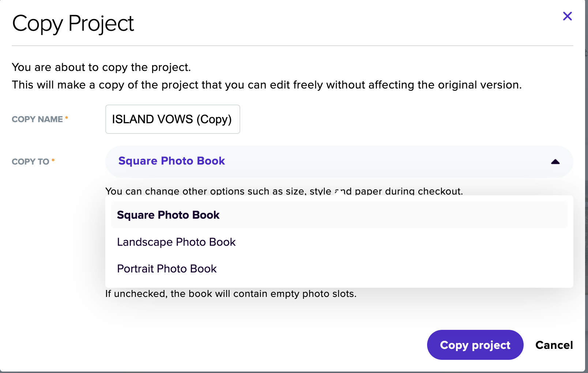Click the COPY TO field label
This screenshot has width=588, height=373.
click(x=30, y=162)
